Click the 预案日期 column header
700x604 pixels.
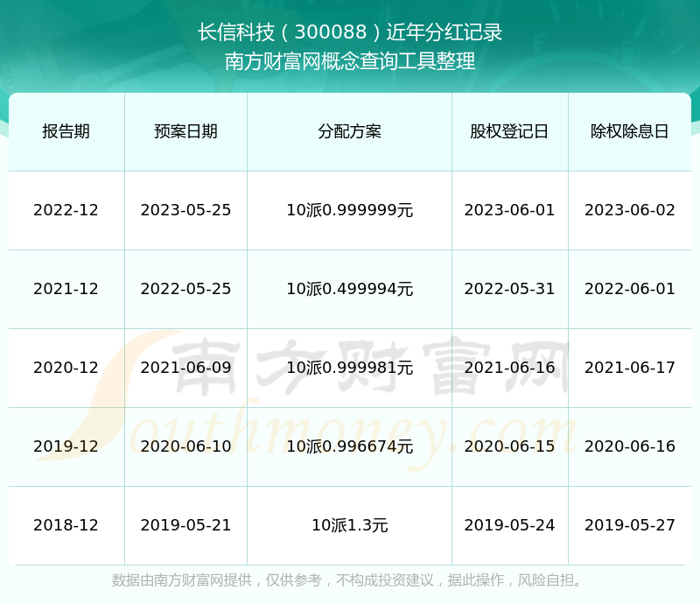click(185, 131)
